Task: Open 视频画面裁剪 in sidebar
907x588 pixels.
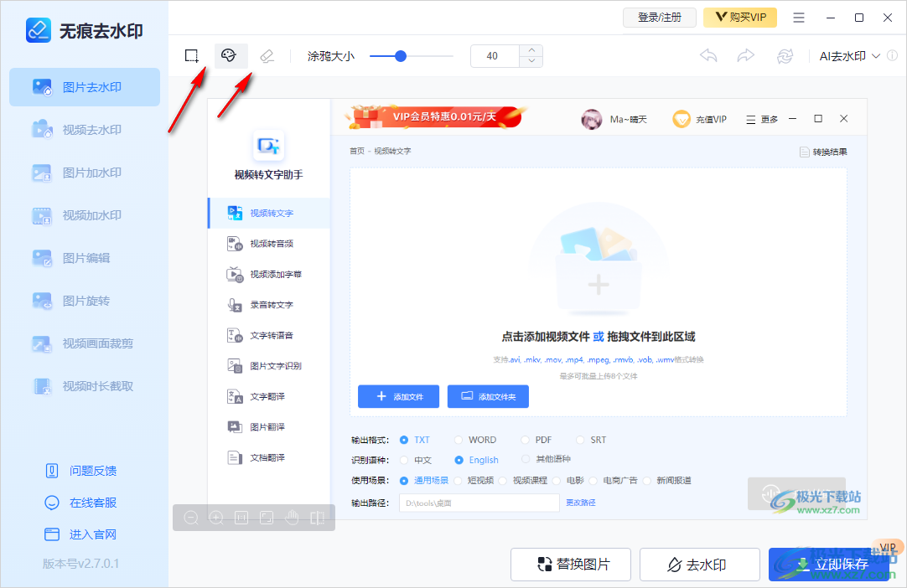Action: pos(85,344)
